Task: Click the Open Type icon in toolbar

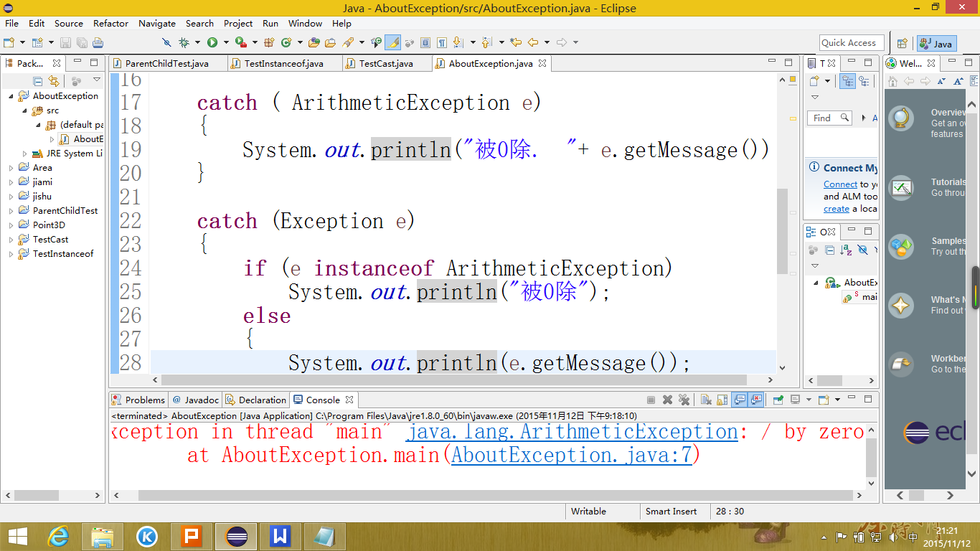Action: tap(314, 42)
